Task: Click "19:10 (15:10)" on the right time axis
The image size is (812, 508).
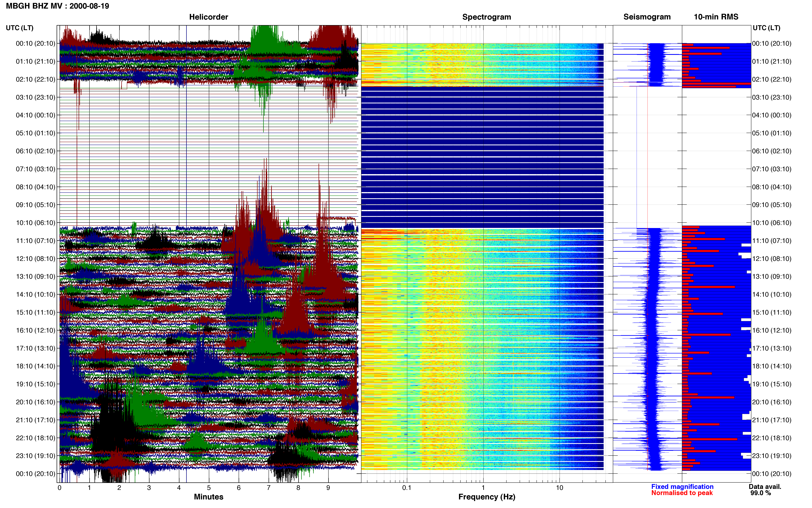Action: [772, 384]
